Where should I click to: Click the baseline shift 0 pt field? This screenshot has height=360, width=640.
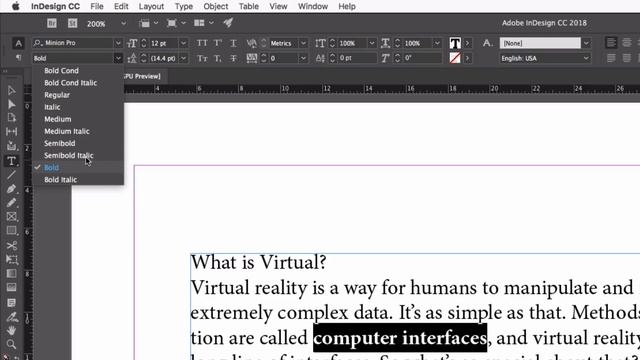(358, 58)
